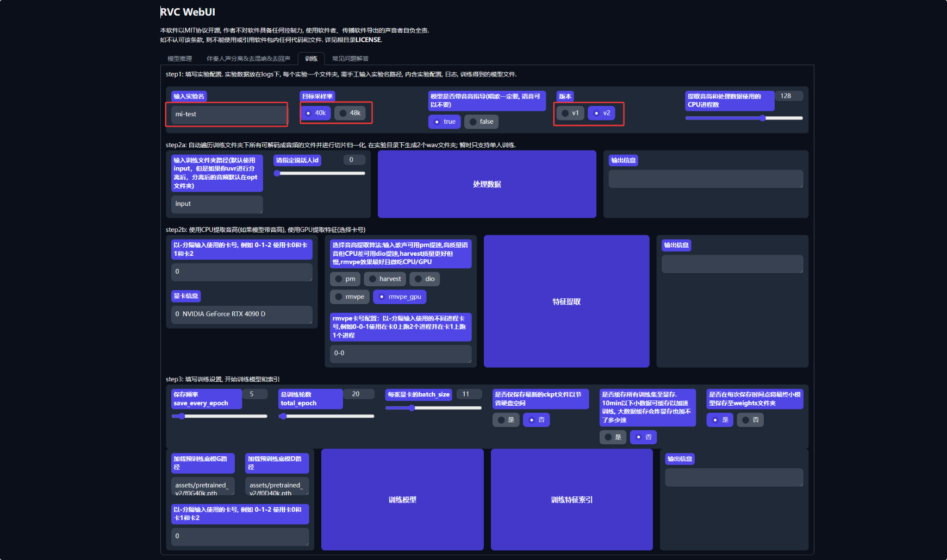947x560 pixels.
Task: Select the dio pitch algorithm
Action: (x=424, y=279)
